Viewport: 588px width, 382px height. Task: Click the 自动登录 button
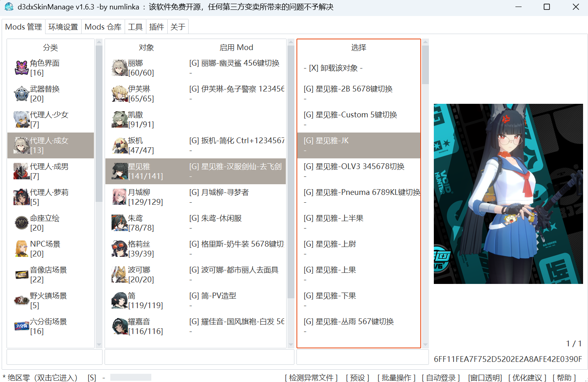click(x=441, y=377)
